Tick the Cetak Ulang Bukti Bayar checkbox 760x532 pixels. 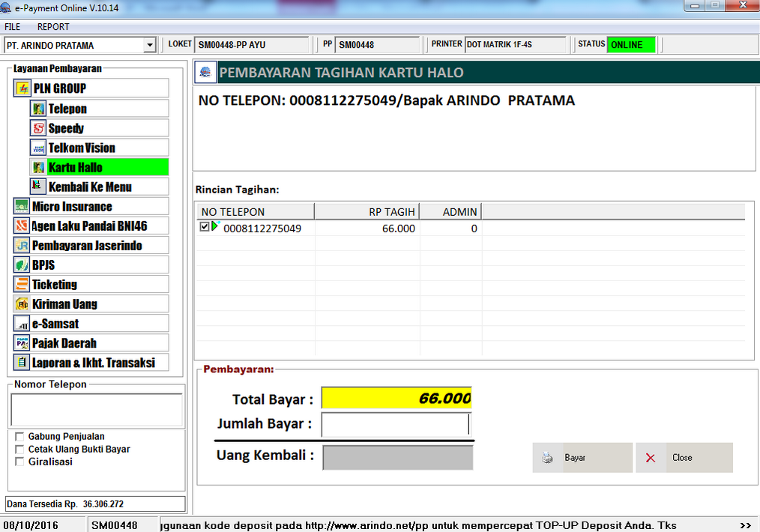[19, 449]
